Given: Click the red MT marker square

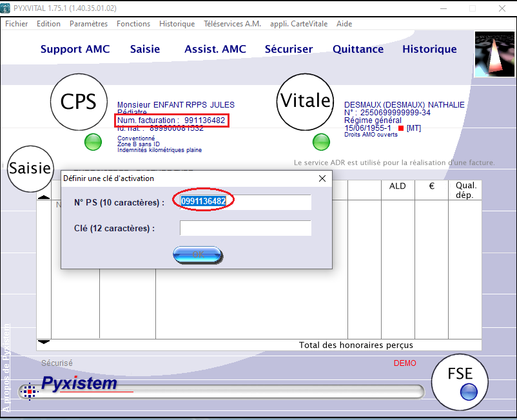Looking at the screenshot, I should point(401,128).
